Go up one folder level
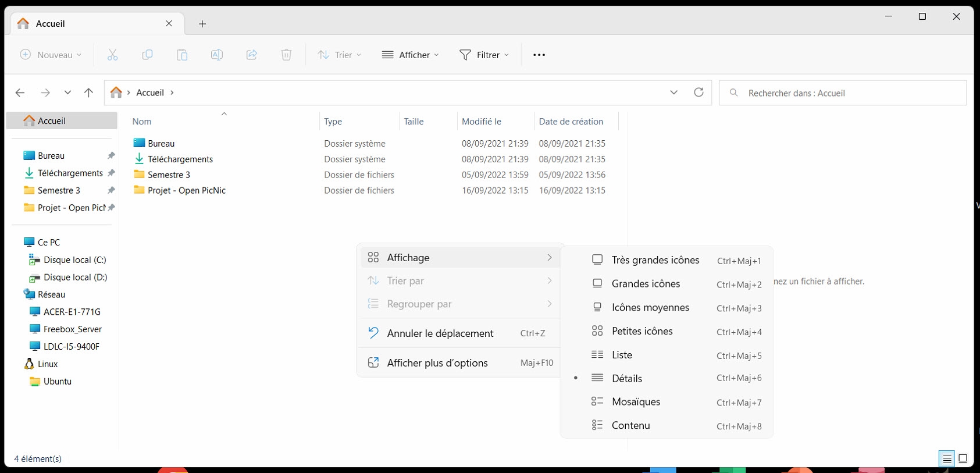 tap(88, 93)
